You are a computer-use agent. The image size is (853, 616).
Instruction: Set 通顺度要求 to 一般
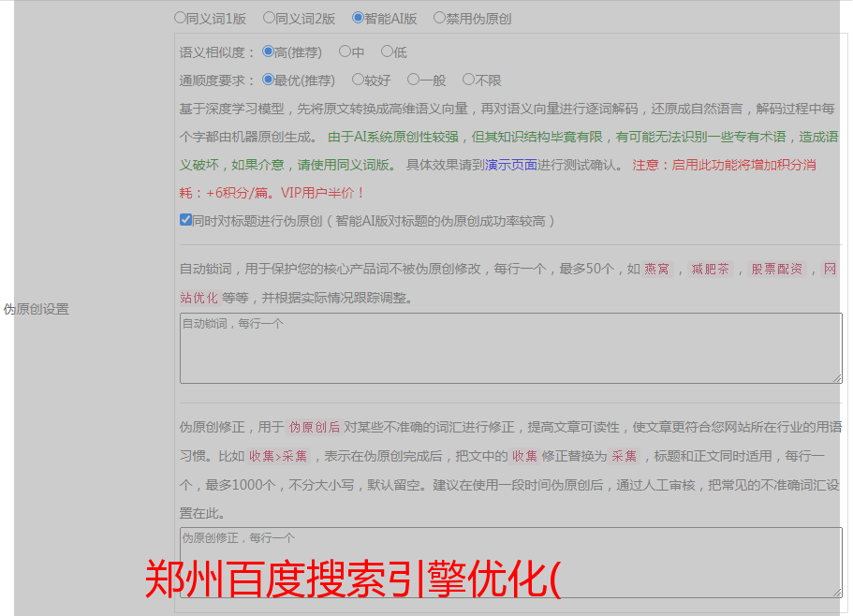pos(413,80)
